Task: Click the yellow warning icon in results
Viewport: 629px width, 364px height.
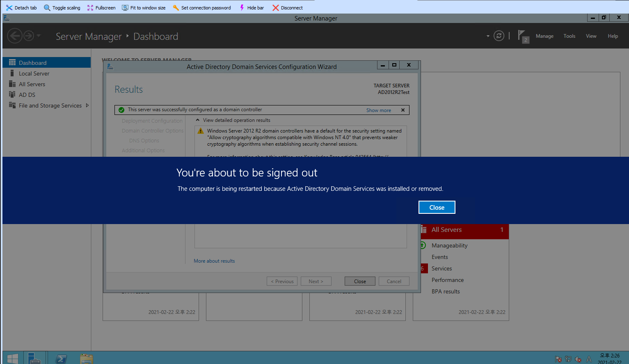Action: pos(201,131)
